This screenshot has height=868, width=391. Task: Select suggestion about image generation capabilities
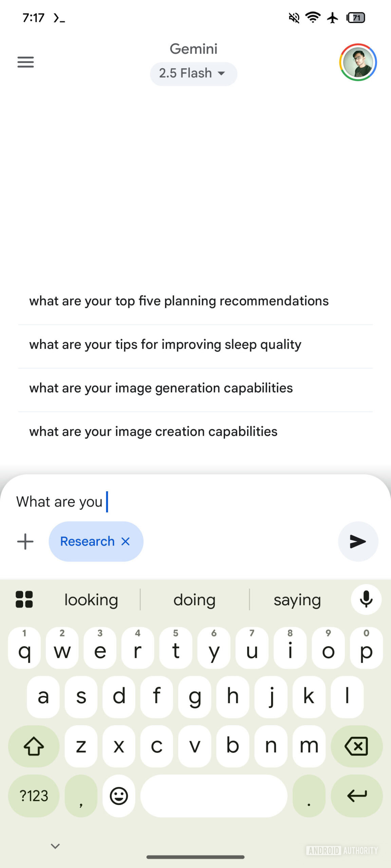161,388
